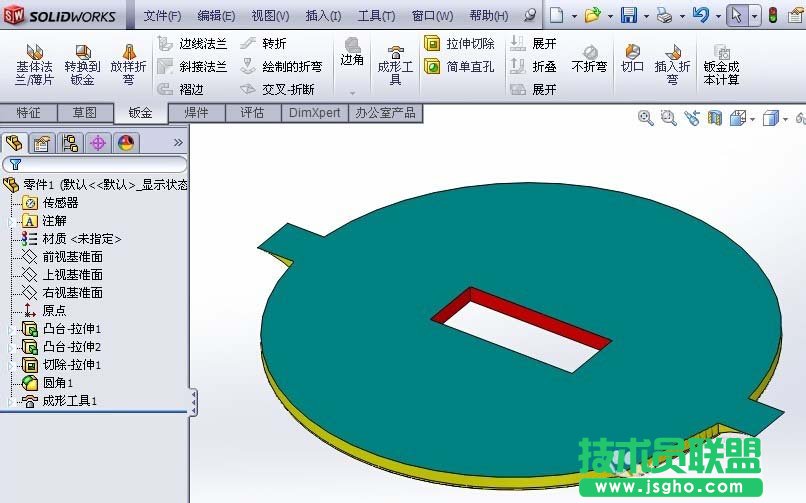806x503 pixels.
Task: Select the Lofted Bend (放样折弯) tool
Action: tap(129, 64)
